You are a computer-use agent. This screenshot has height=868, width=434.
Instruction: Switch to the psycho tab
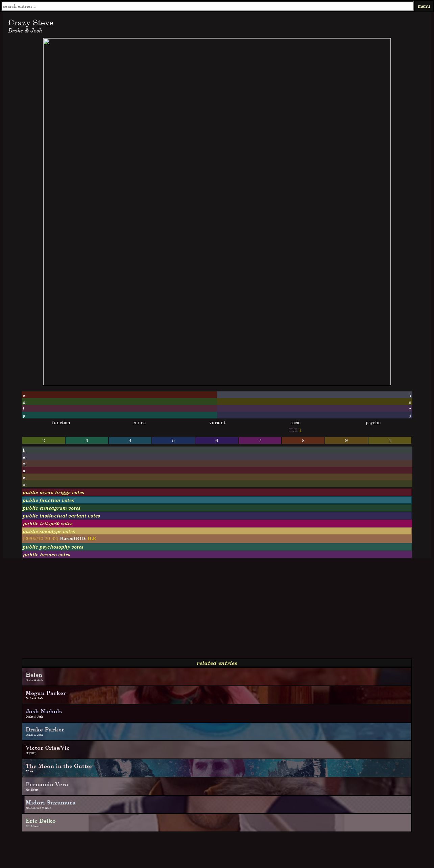click(373, 423)
